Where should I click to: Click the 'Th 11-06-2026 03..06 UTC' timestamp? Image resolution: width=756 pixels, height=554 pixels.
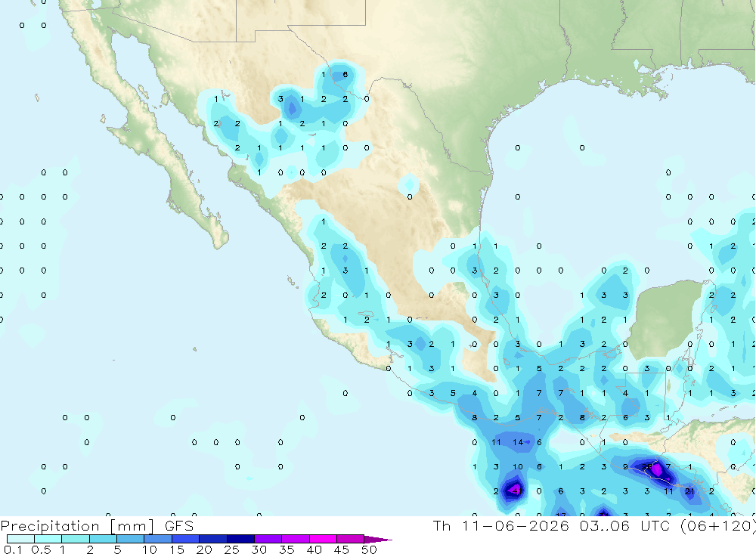point(553,525)
